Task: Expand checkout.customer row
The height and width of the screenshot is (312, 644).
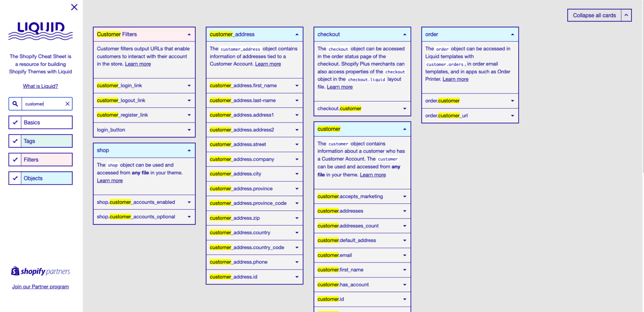Action: coord(362,109)
